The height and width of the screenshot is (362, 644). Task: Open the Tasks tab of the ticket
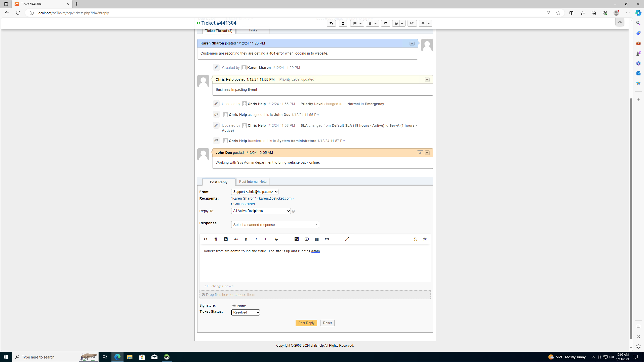pos(253,30)
